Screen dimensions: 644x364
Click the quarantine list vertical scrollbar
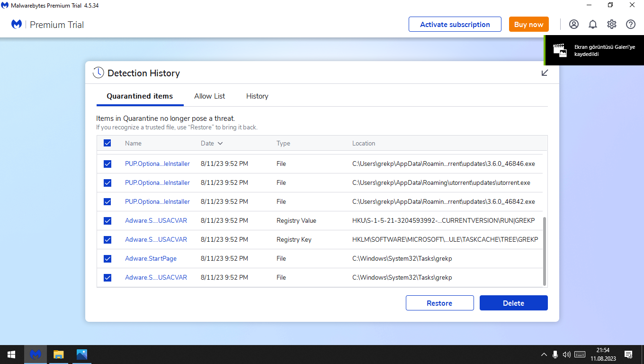tap(545, 251)
